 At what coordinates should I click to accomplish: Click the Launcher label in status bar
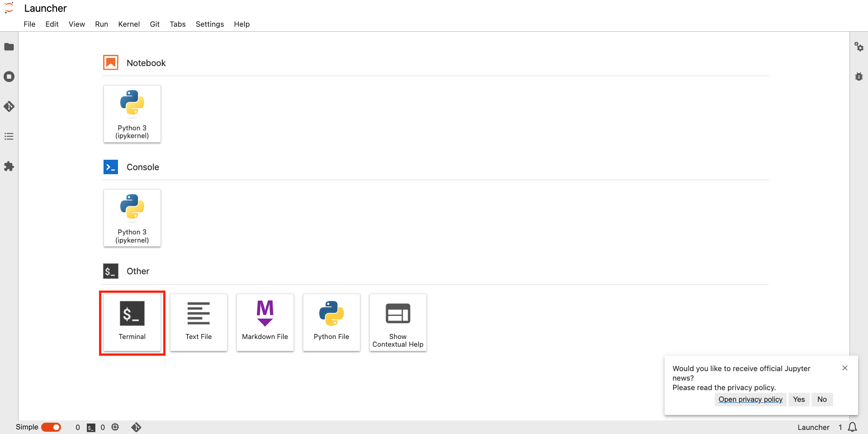pos(813,427)
